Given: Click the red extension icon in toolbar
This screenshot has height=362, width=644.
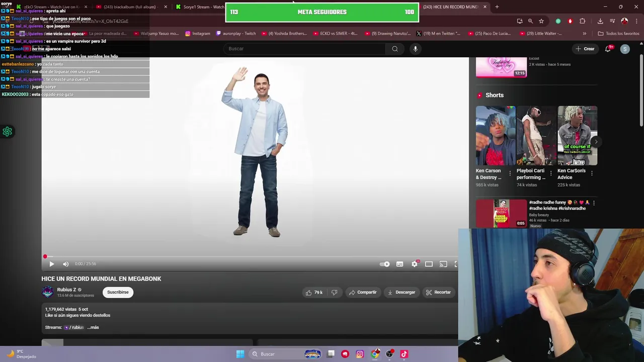Looking at the screenshot, I should (x=570, y=21).
